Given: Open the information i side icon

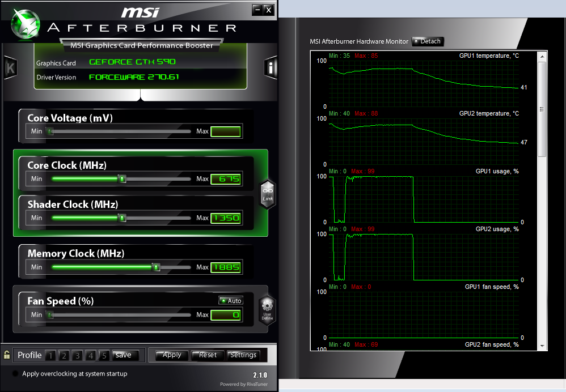Looking at the screenshot, I should pos(271,67).
